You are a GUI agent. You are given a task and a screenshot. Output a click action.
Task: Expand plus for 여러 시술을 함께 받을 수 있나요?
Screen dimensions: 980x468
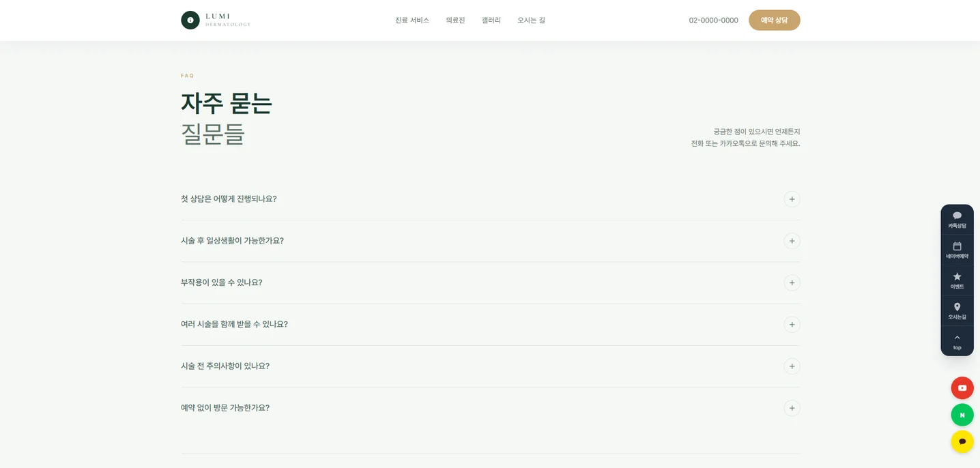(x=792, y=325)
